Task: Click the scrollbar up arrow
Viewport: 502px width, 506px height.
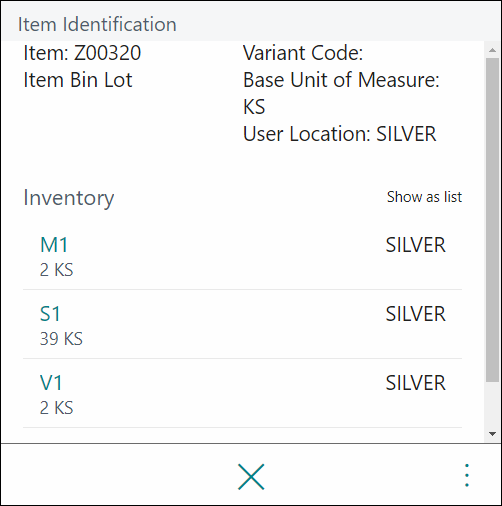Action: coord(492,50)
